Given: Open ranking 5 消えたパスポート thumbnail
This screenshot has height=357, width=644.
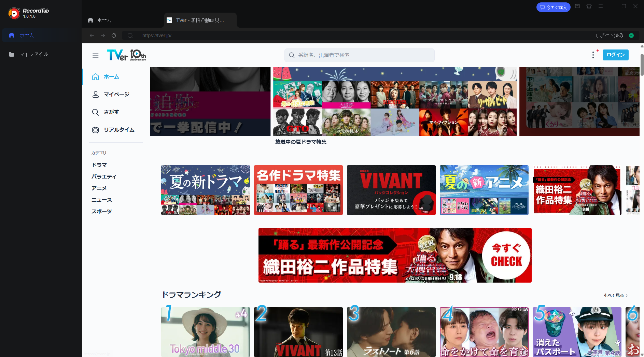Looking at the screenshot, I should click(577, 332).
